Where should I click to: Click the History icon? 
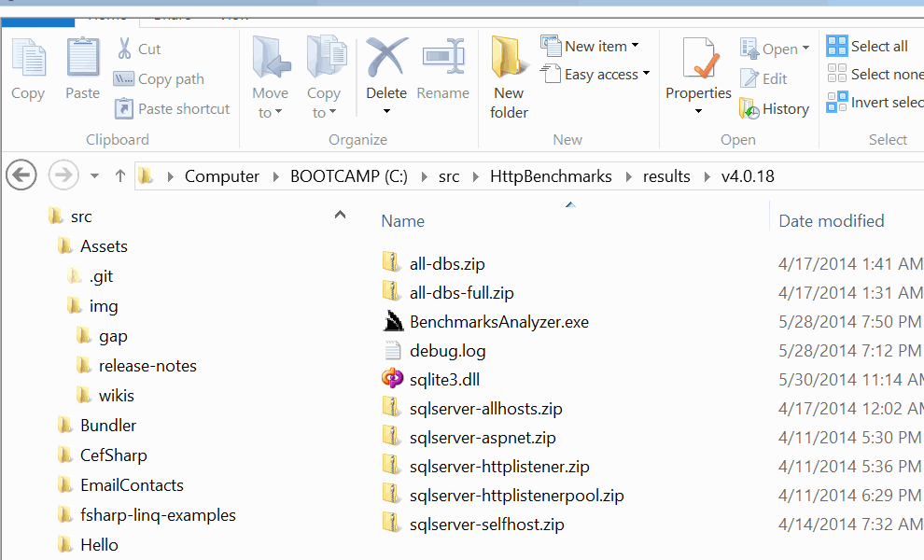749,108
